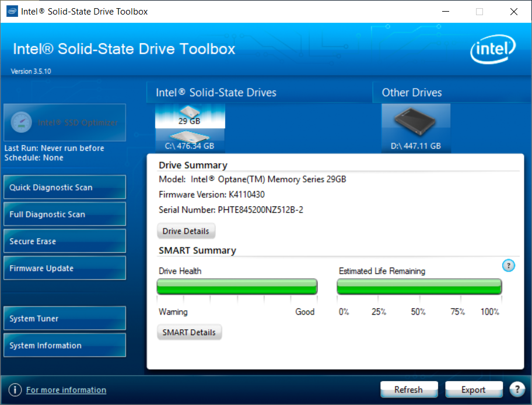Screen dimensions: 532x405
Task: Click the Intel SSD Optimizer gauge icon
Action: 22,122
